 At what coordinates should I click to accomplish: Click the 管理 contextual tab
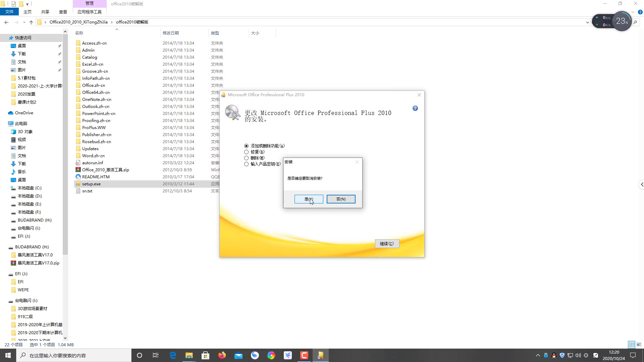90,3
